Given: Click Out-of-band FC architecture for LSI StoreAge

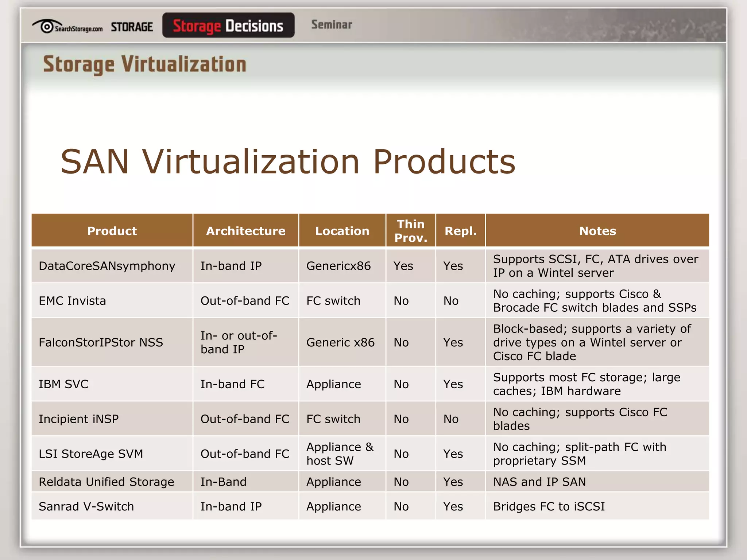Looking at the screenshot, I should pyautogui.click(x=246, y=454).
